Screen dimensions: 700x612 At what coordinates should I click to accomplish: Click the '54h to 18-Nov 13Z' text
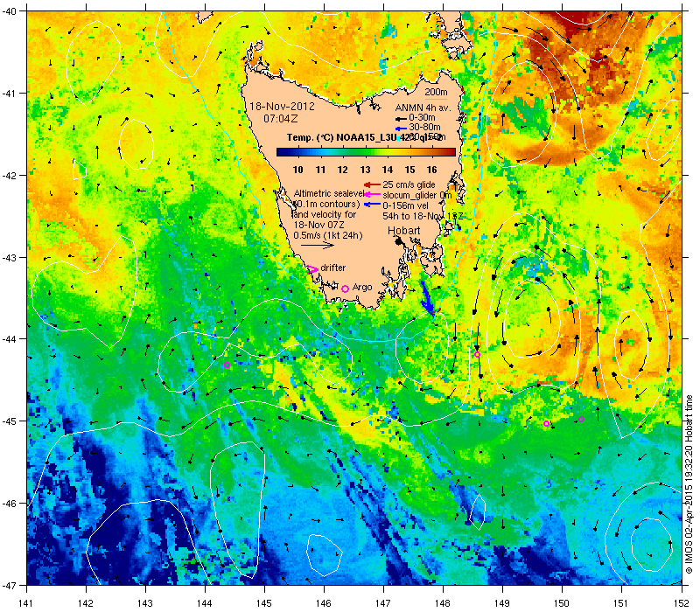click(423, 216)
